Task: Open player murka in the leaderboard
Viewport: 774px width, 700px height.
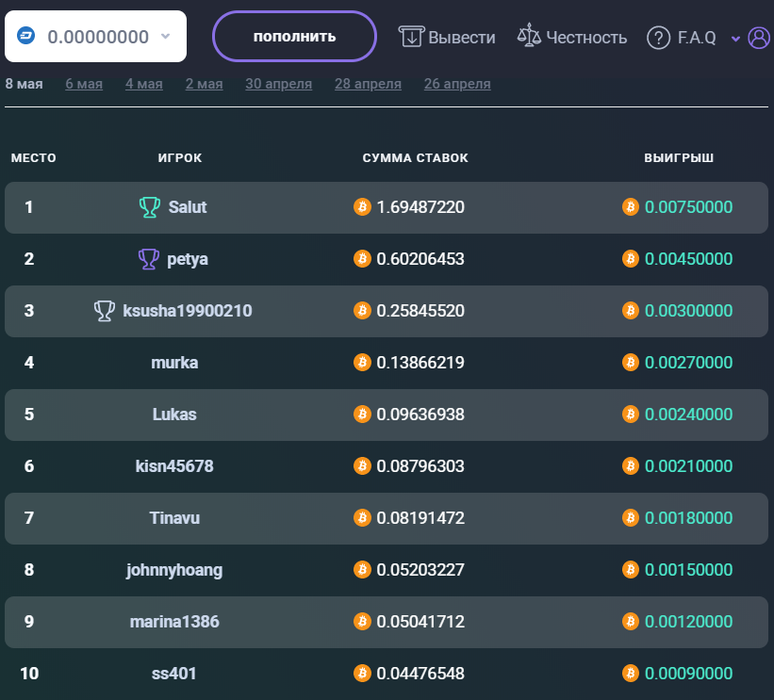Action: click(174, 363)
